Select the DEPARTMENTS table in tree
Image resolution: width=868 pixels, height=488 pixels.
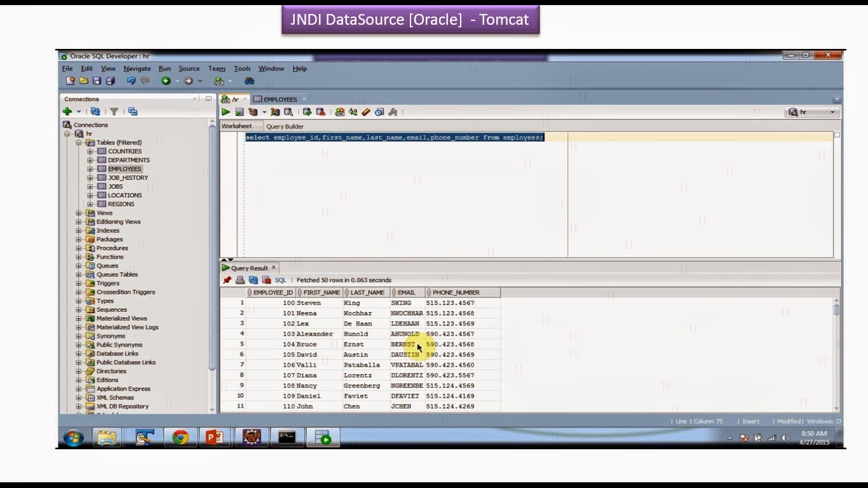[129, 160]
